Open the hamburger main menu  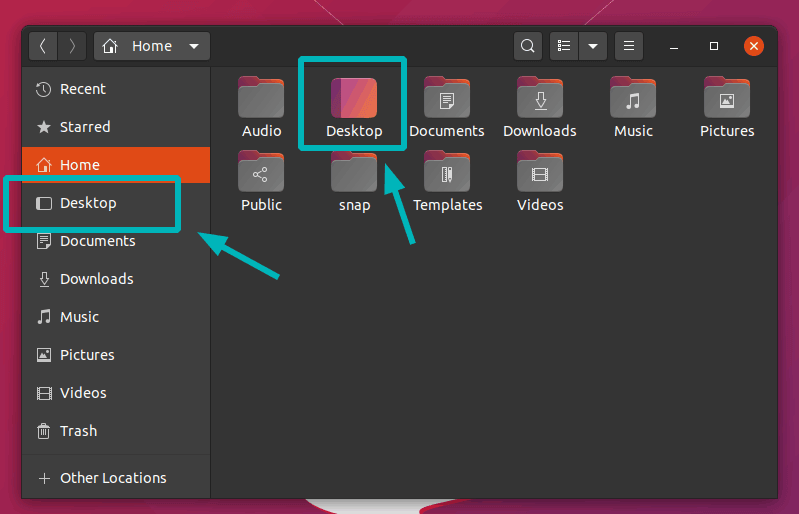coord(628,46)
